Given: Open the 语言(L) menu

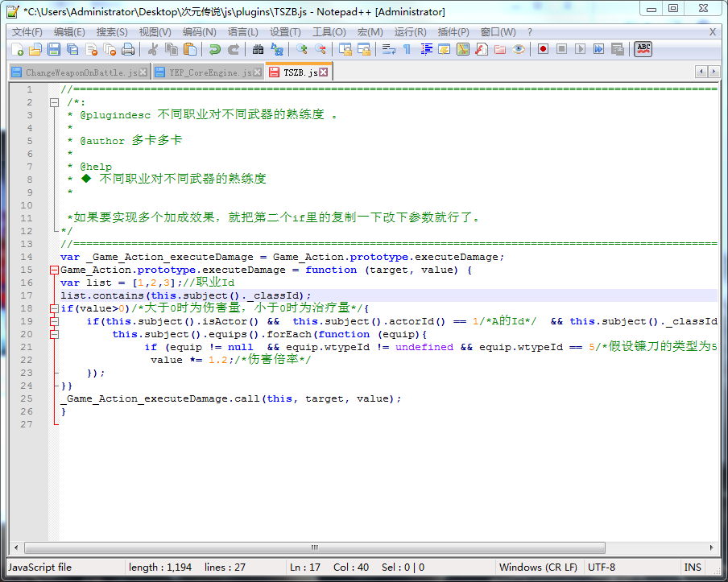Looking at the screenshot, I should [x=243, y=32].
